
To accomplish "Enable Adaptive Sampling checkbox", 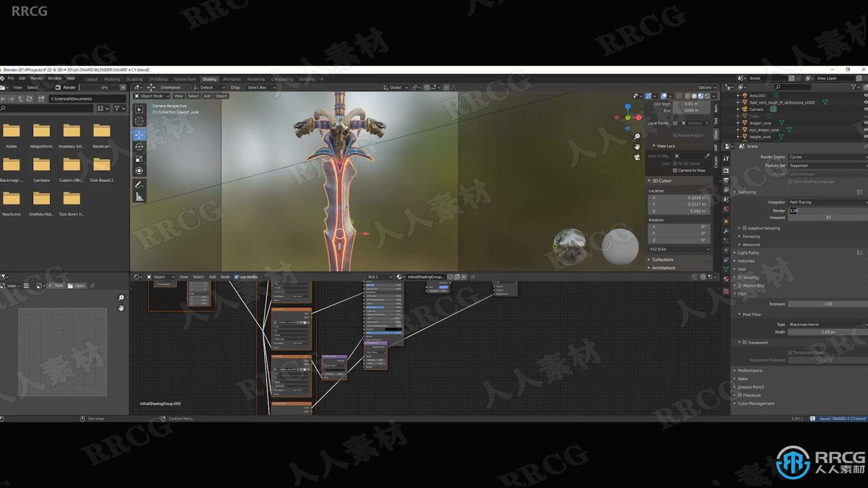I will point(745,228).
